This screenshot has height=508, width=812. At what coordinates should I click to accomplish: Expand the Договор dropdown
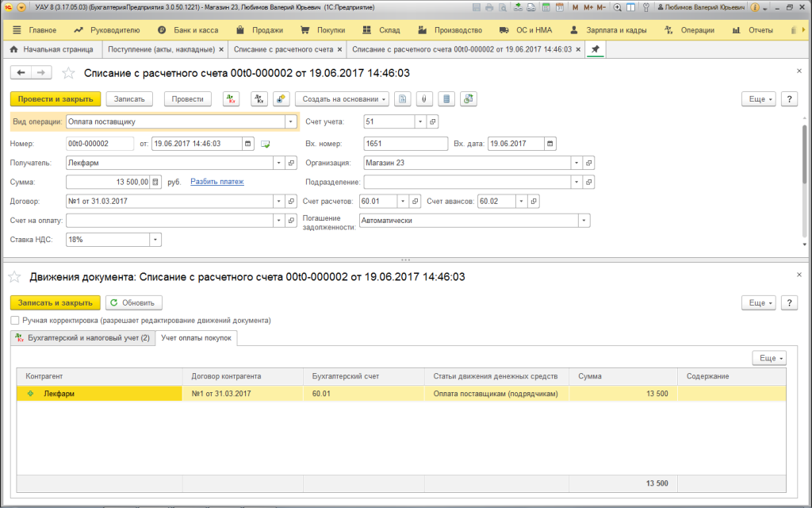pyautogui.click(x=278, y=201)
